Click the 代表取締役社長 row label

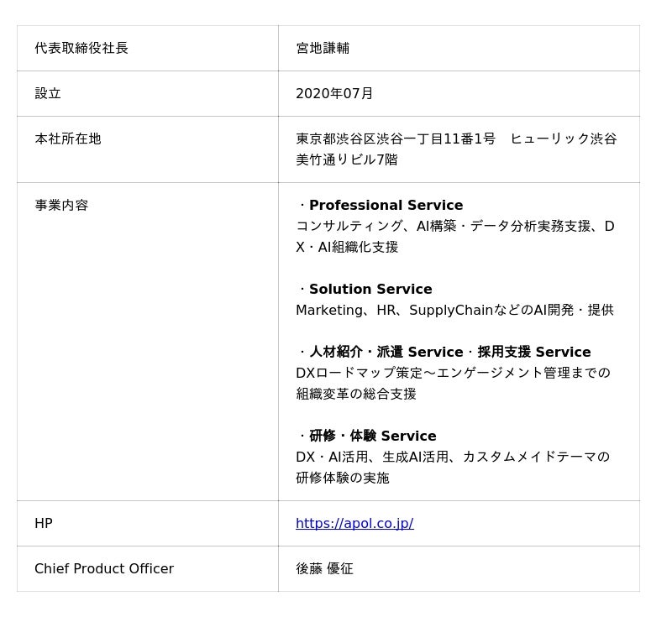click(81, 49)
